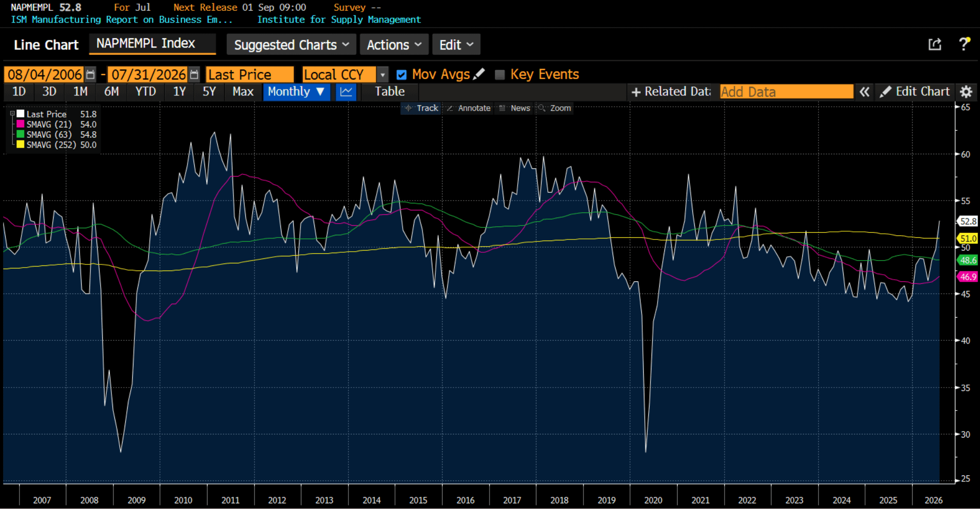
Task: Click the 2020 x-axis year label
Action: pos(653,500)
